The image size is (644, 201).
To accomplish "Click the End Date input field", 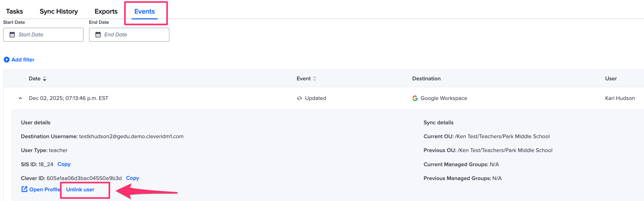I will click(129, 35).
